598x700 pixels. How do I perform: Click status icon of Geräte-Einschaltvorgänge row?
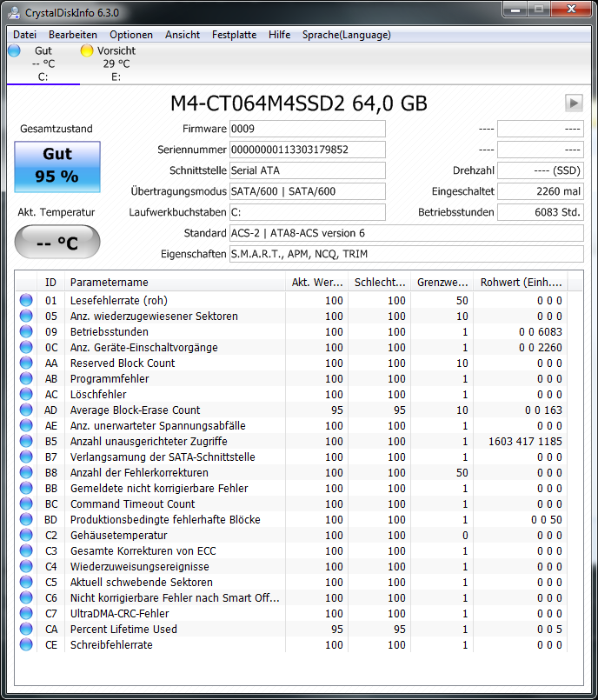(26, 347)
